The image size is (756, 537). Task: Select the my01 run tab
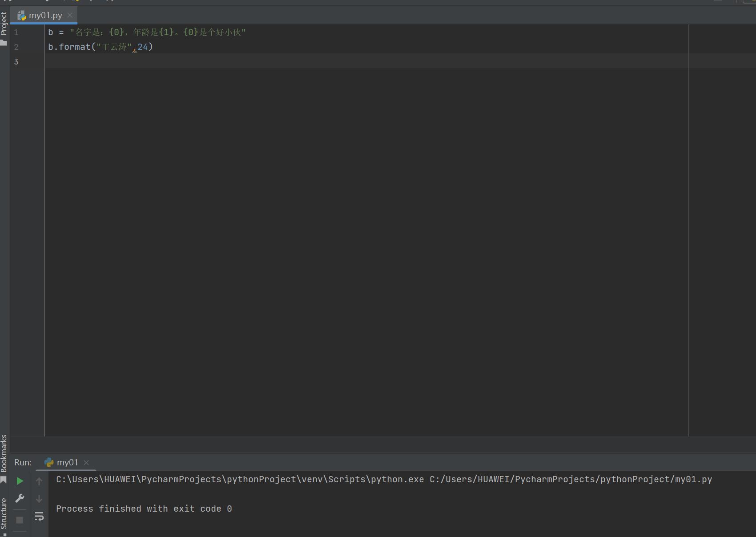(67, 463)
